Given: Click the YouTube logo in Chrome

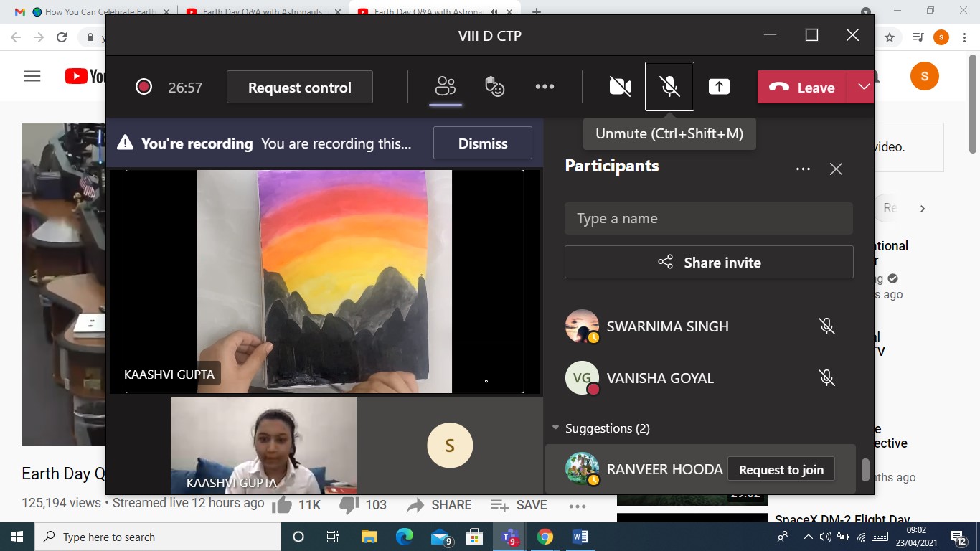Looking at the screenshot, I should [x=85, y=76].
